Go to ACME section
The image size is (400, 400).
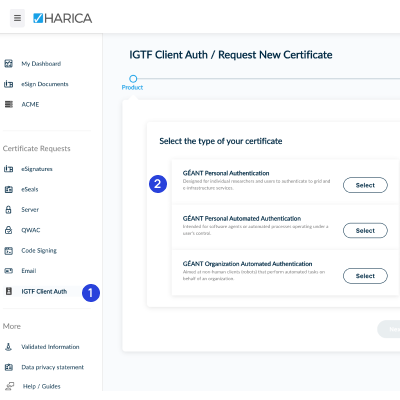(30, 104)
